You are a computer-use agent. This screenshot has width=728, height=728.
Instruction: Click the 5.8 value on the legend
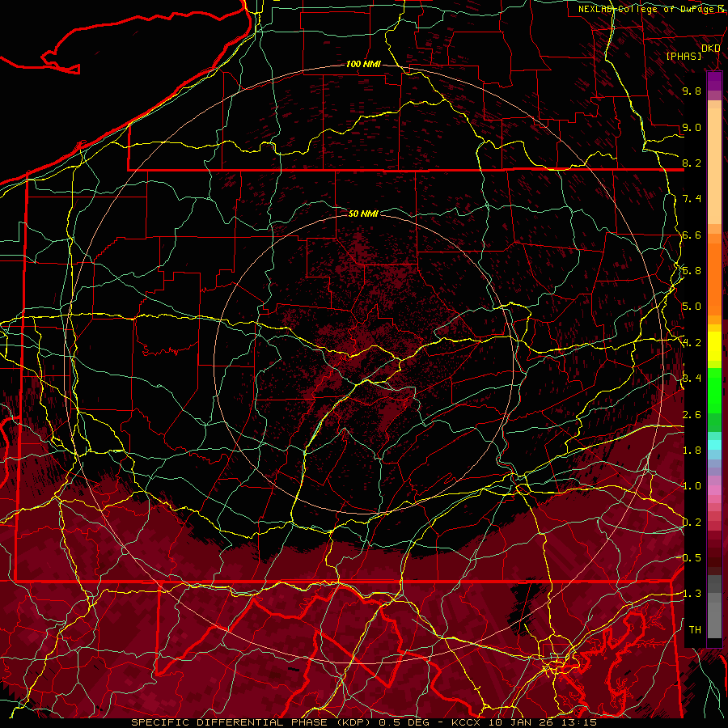692,271
